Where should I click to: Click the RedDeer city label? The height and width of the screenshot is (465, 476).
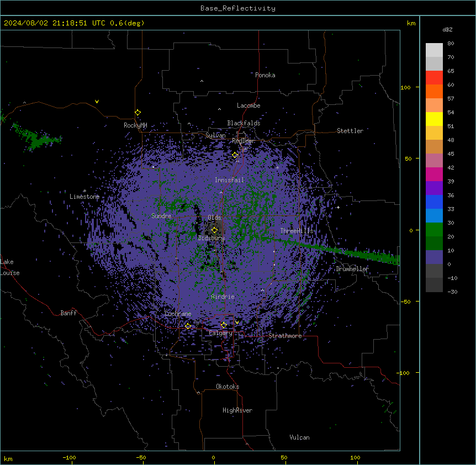243,141
